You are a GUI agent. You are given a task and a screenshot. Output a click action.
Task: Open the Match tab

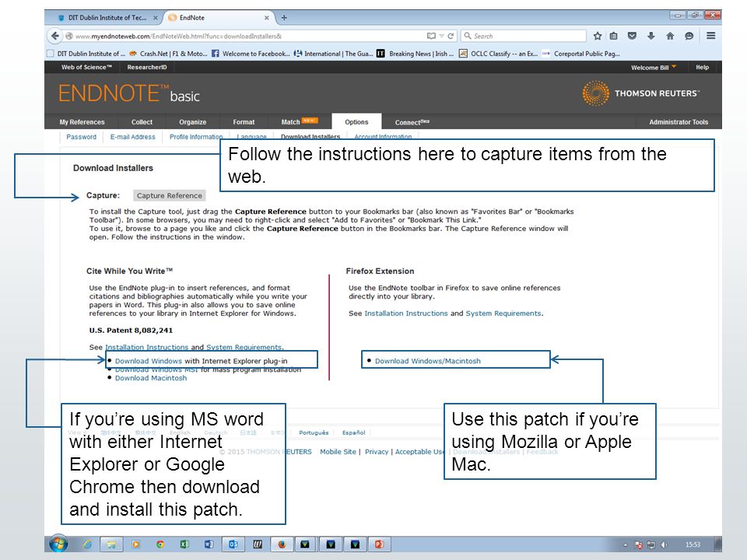click(299, 122)
